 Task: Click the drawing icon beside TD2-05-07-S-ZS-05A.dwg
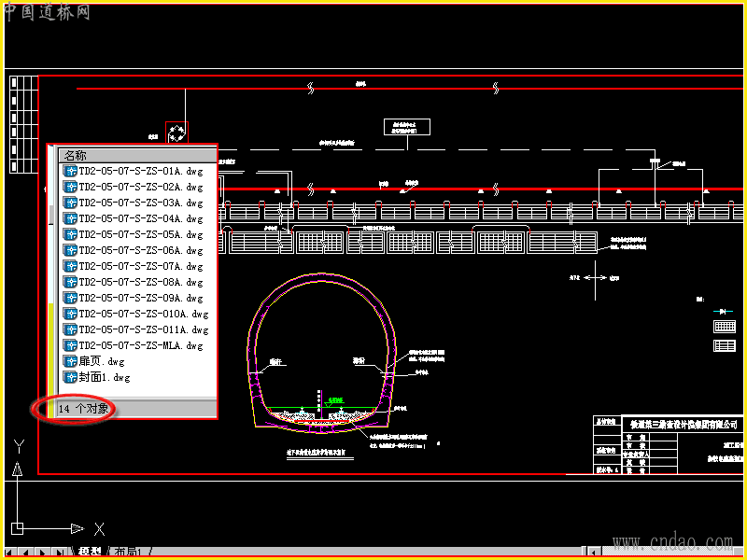click(70, 234)
